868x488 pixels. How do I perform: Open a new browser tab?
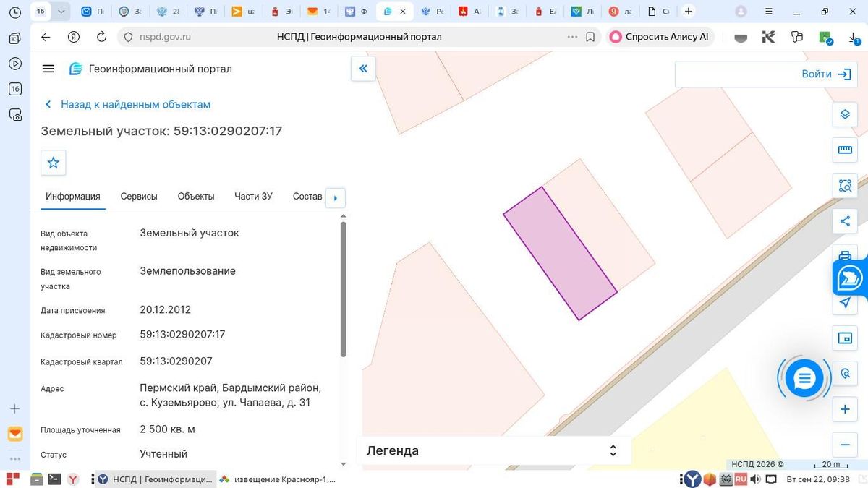click(689, 12)
